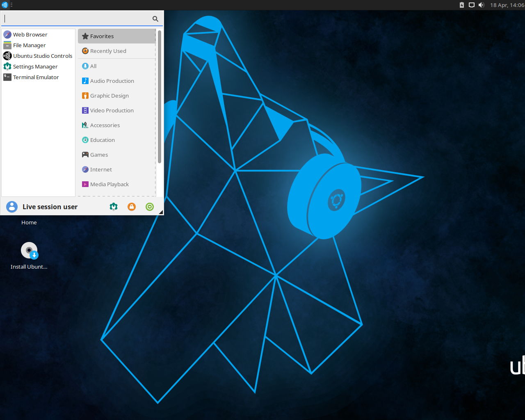
Task: Open Video Production category
Action: click(x=116, y=110)
